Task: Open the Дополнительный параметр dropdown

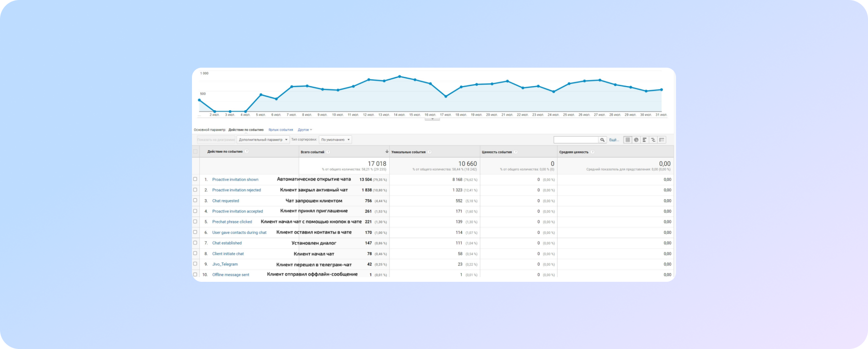Action: click(x=263, y=140)
